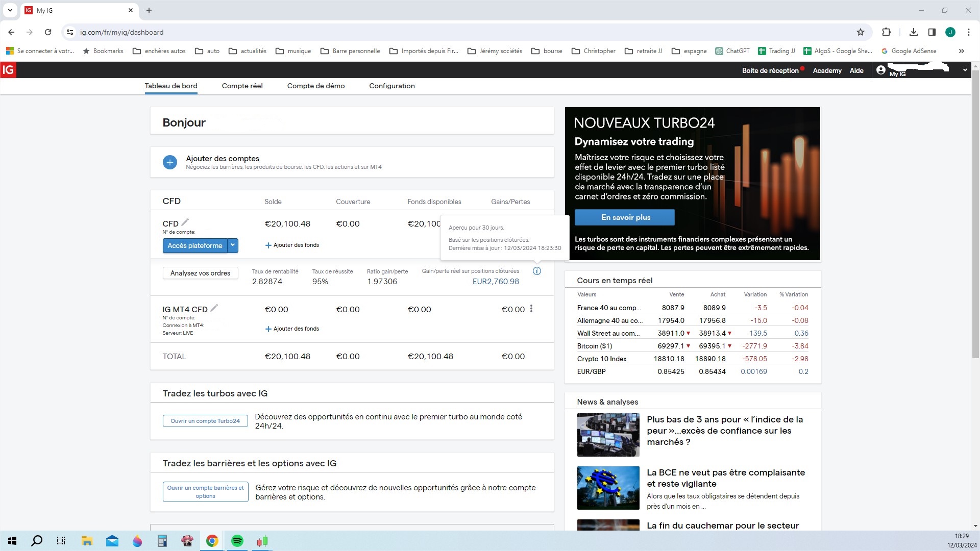Switch to the Compte réel tab
The image size is (980, 551).
(x=242, y=86)
